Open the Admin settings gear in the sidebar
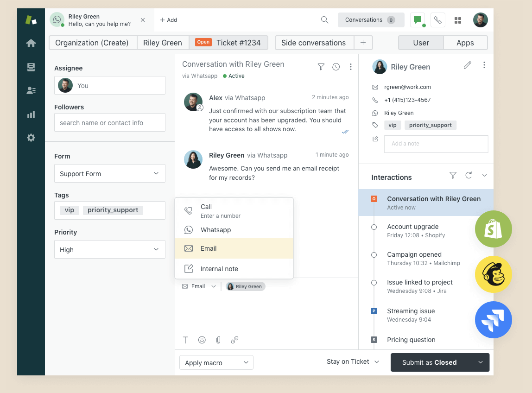 pyautogui.click(x=31, y=137)
